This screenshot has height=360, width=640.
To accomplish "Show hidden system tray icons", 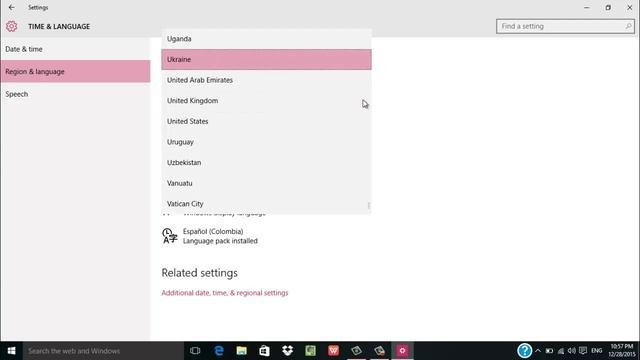I will click(x=538, y=351).
